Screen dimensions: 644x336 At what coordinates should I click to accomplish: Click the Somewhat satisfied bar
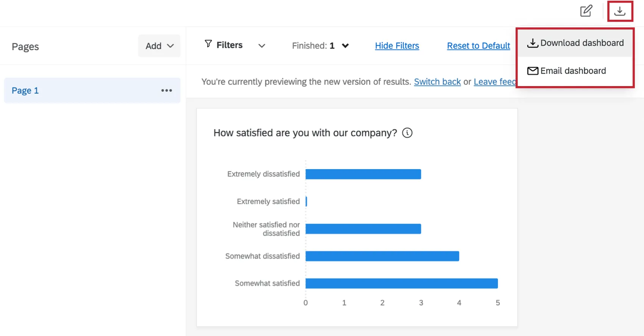(401, 283)
